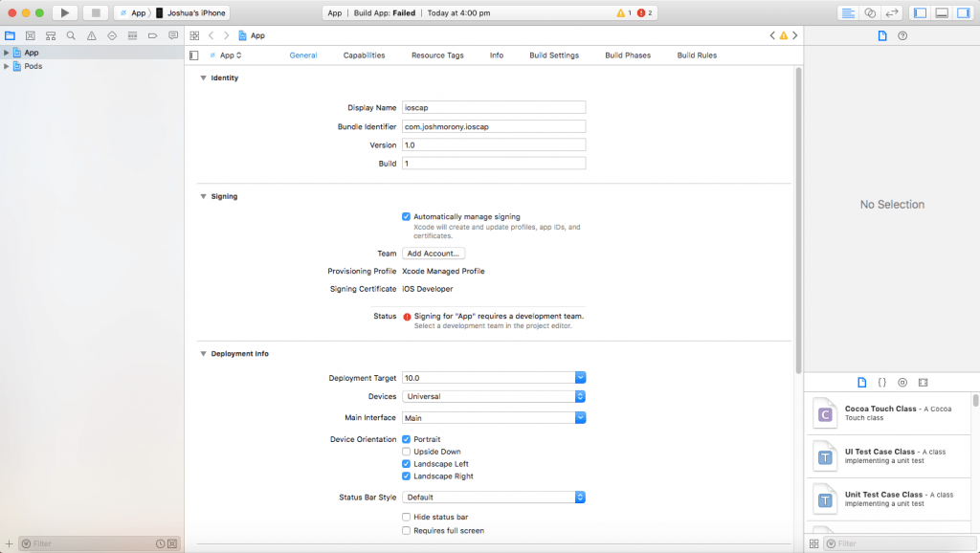Viewport: 980px width, 553px height.
Task: Switch to the Build Rules tab
Action: pos(697,55)
